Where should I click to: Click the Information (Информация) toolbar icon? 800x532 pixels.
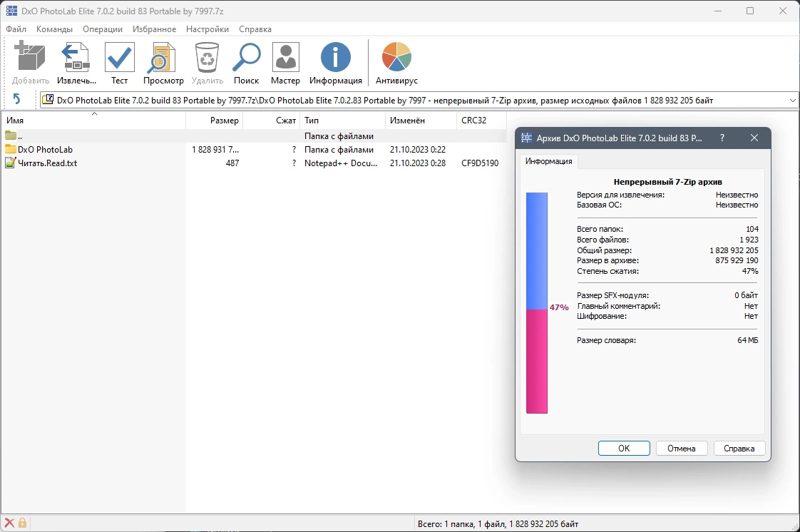pos(336,56)
